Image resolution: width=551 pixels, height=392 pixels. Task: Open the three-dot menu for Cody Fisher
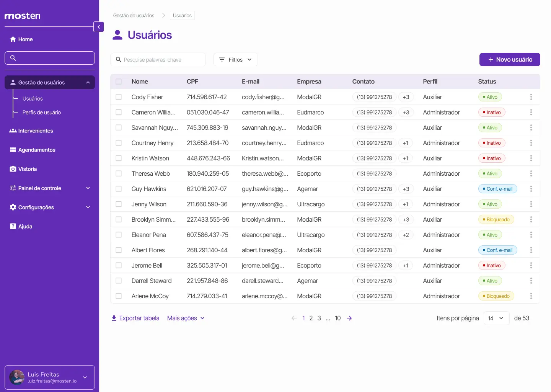(x=531, y=97)
